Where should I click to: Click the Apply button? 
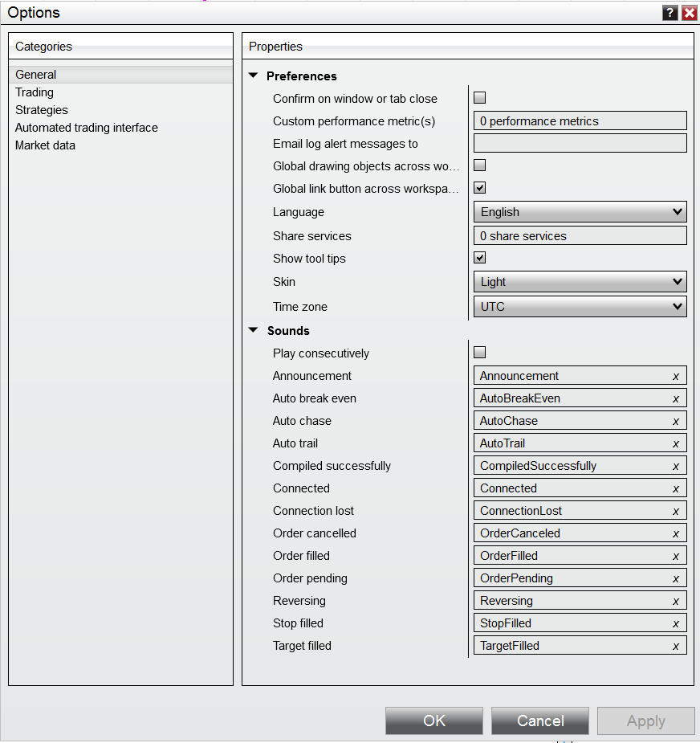646,721
